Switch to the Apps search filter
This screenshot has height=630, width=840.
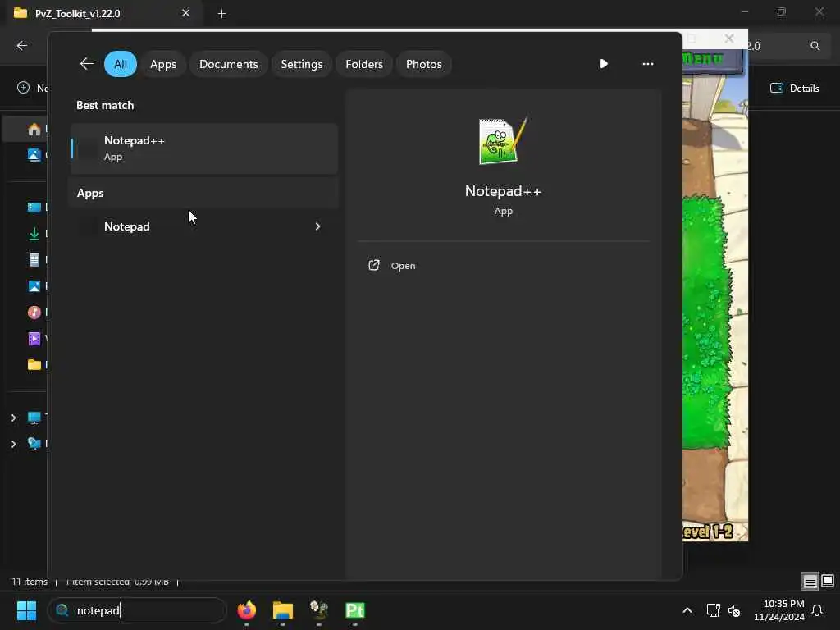pyautogui.click(x=163, y=64)
